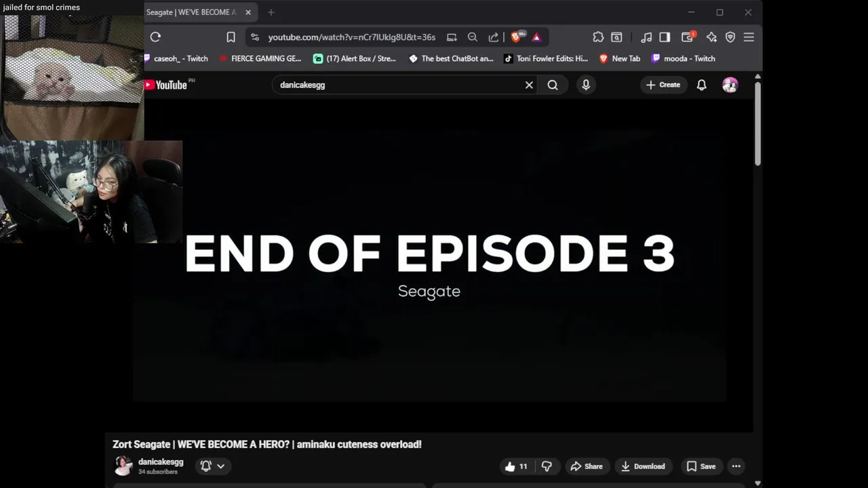Open the browser hamburger menu
The width and height of the screenshot is (868, 488).
pos(749,37)
